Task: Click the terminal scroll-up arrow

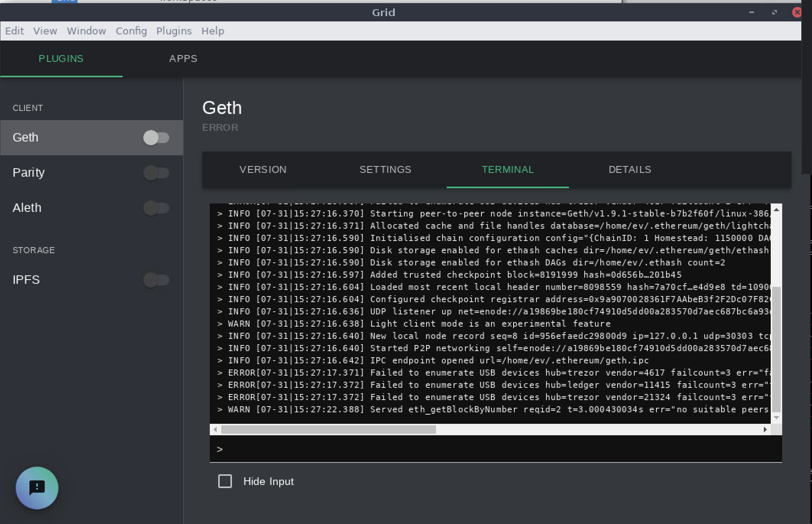Action: pos(776,209)
